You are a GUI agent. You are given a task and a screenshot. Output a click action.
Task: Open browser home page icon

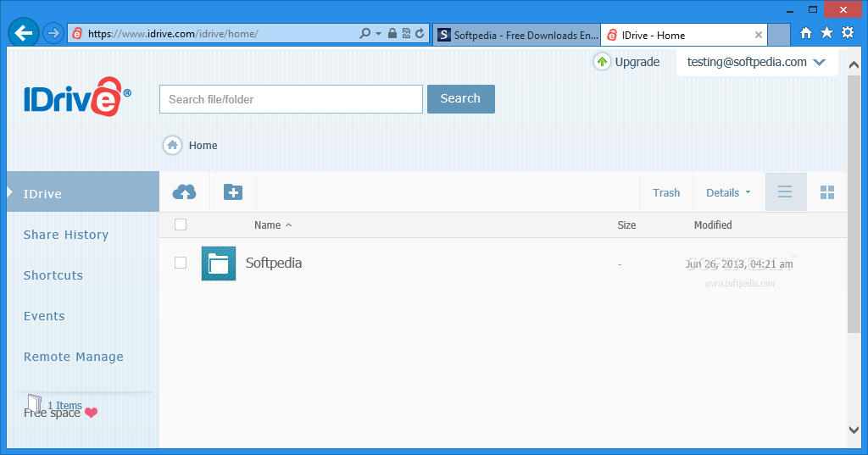[x=806, y=33]
